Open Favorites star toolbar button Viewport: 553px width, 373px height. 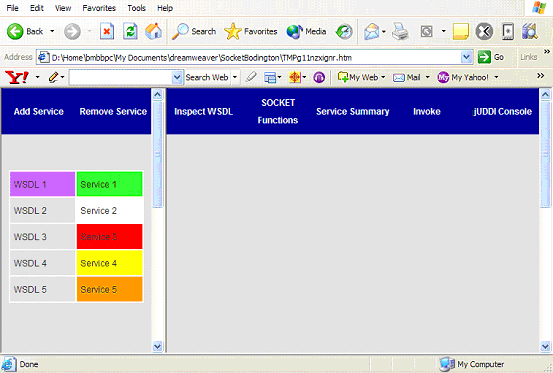pyautogui.click(x=250, y=31)
